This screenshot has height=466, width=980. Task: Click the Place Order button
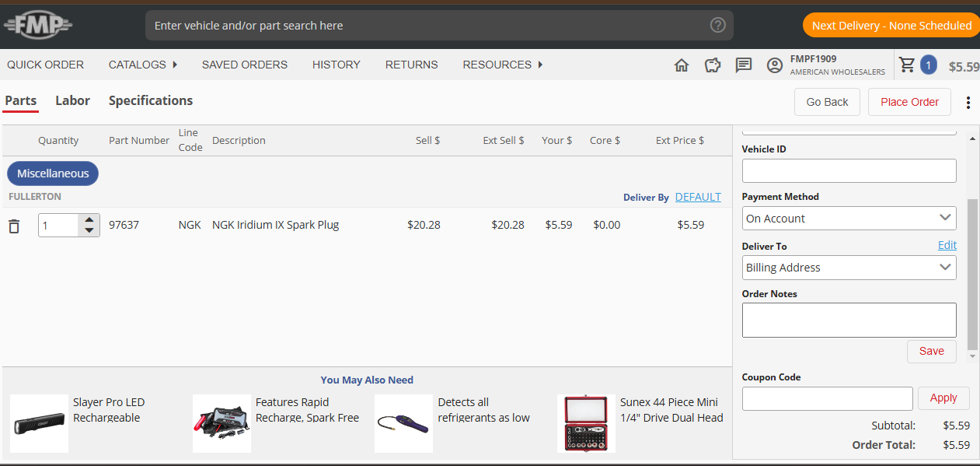point(909,102)
